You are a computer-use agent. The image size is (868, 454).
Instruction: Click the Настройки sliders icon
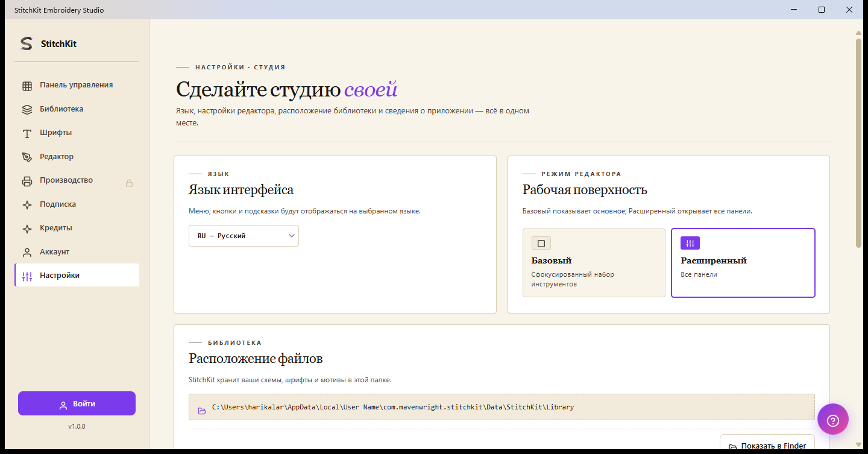coord(27,276)
